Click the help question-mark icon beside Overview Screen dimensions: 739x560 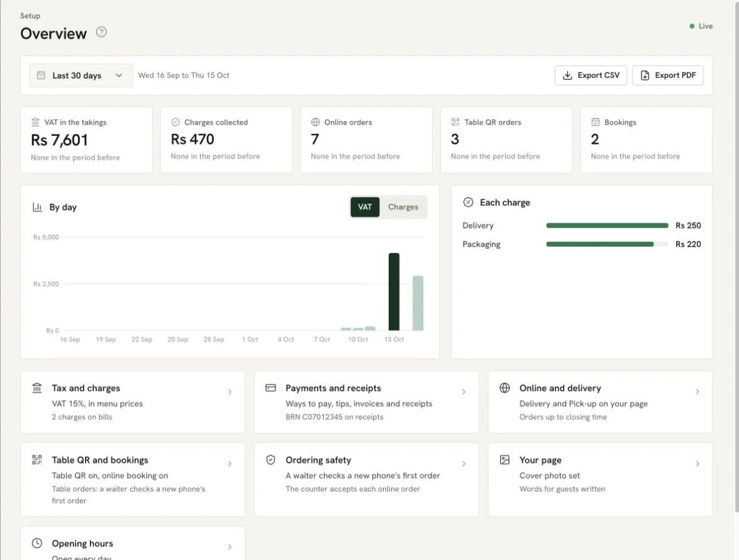pyautogui.click(x=101, y=32)
